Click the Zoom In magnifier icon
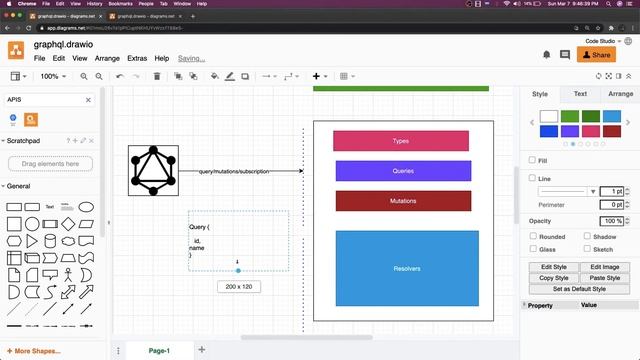The image size is (640, 360). [84, 76]
